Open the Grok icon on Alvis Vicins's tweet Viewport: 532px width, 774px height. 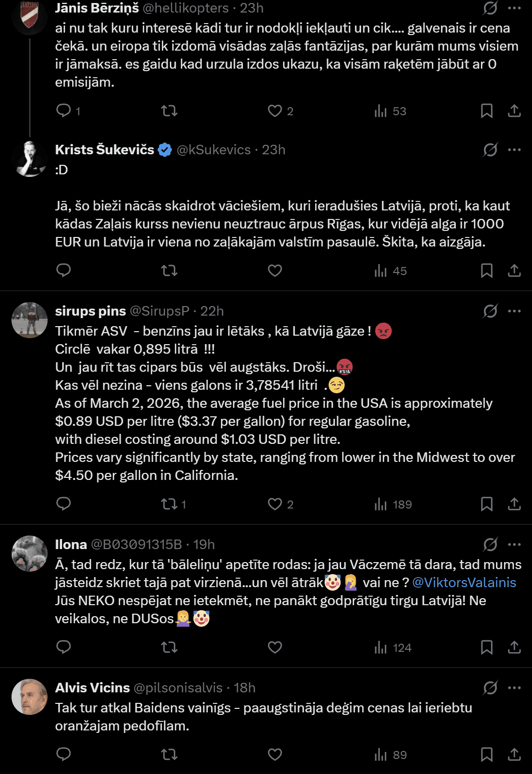pyautogui.click(x=490, y=688)
